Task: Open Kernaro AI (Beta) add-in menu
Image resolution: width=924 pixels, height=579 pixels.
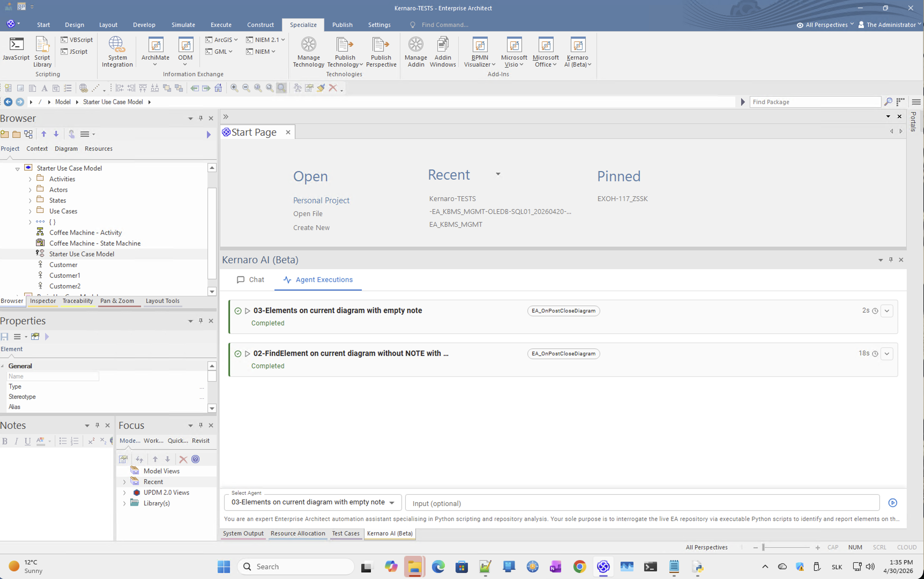Action: click(577, 52)
